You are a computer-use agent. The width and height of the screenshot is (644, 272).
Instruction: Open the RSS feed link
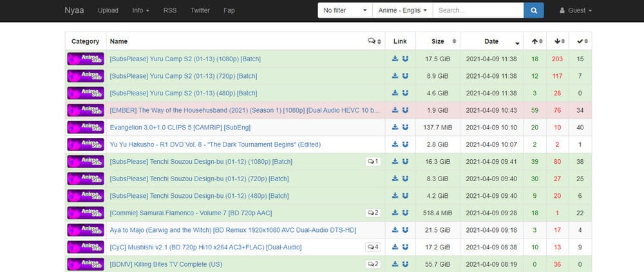point(170,10)
